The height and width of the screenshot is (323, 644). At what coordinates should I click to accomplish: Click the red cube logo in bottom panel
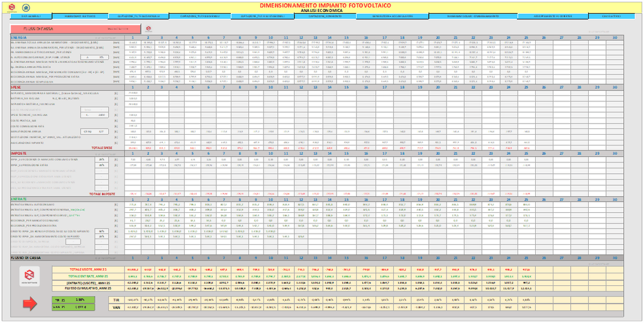pyautogui.click(x=29, y=275)
